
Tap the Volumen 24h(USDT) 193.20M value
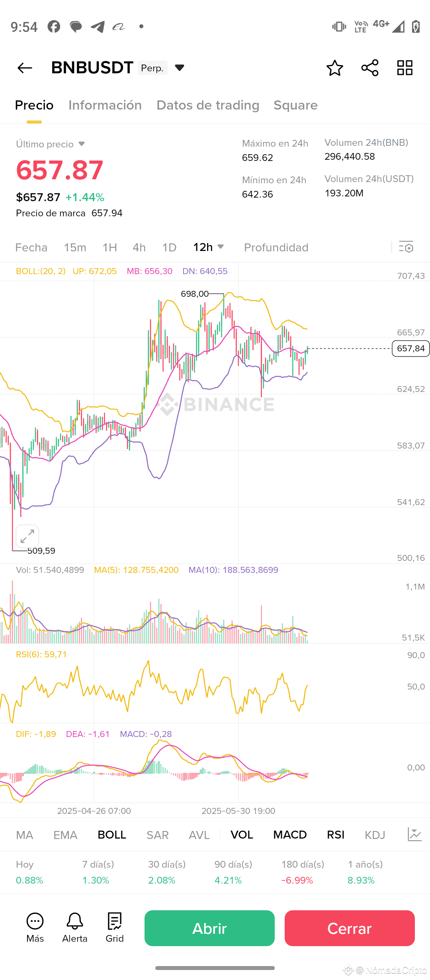[344, 193]
